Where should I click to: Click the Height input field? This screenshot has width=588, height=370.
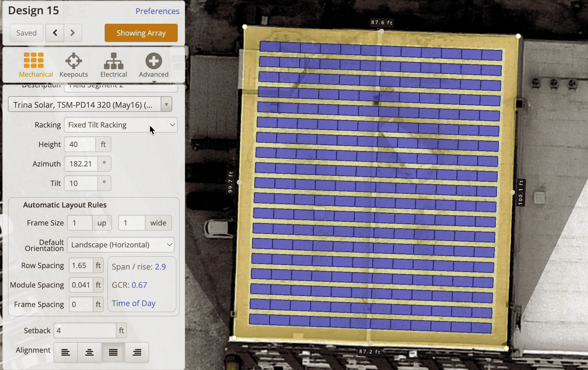click(x=80, y=144)
